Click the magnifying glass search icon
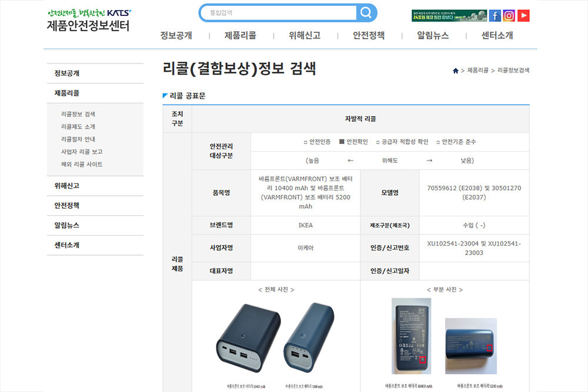This screenshot has width=588, height=392. pos(366,13)
